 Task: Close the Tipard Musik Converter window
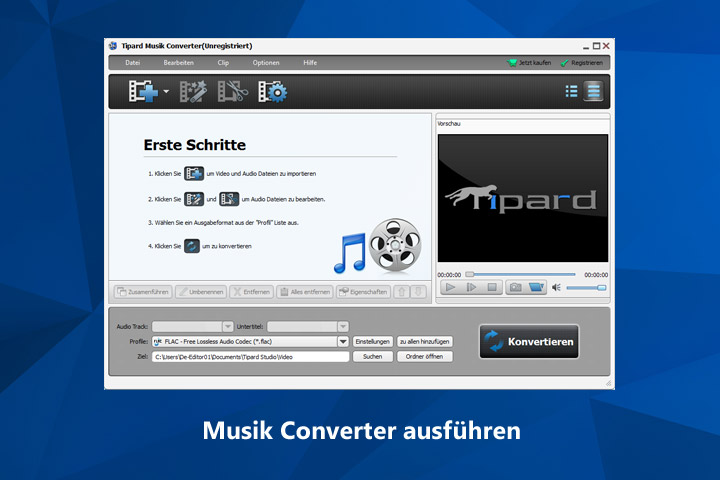click(606, 46)
